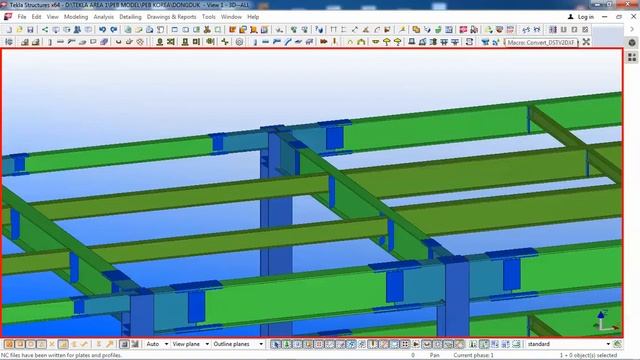The width and height of the screenshot is (640, 360).
Task: Open the Analysis menu
Action: pos(104,17)
